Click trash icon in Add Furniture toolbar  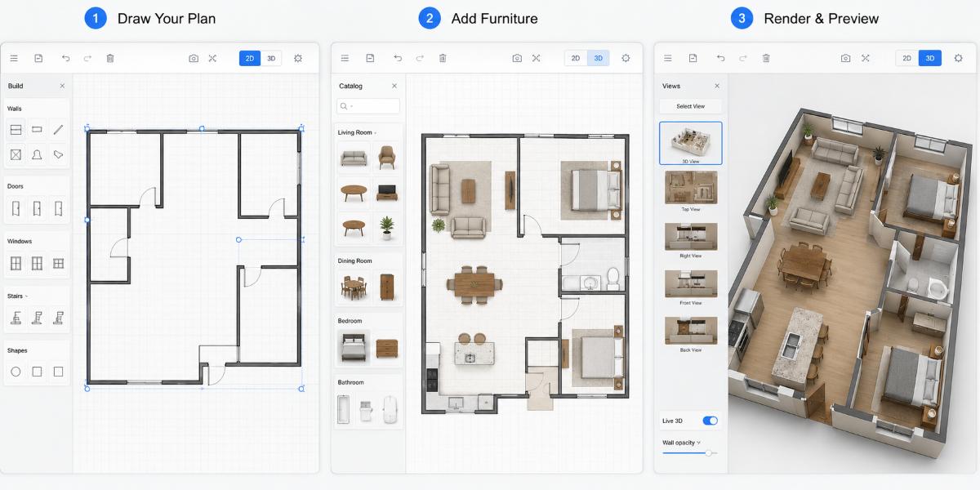pos(443,58)
